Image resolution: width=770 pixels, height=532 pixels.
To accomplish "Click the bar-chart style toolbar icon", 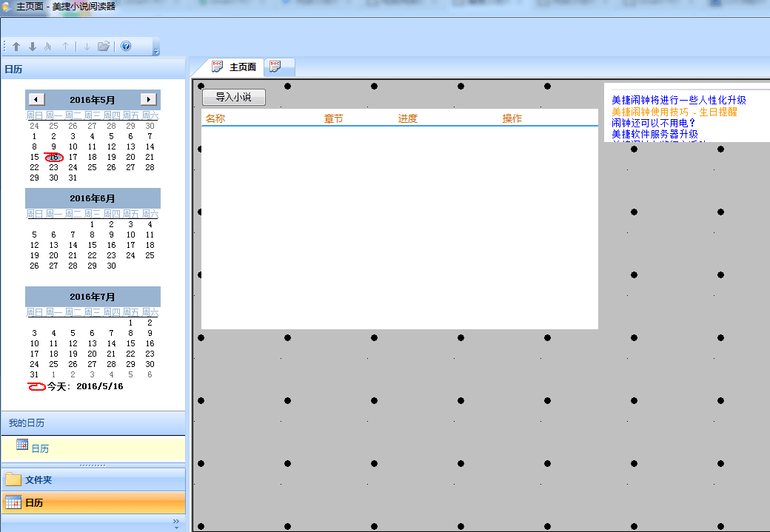I will 48,47.
